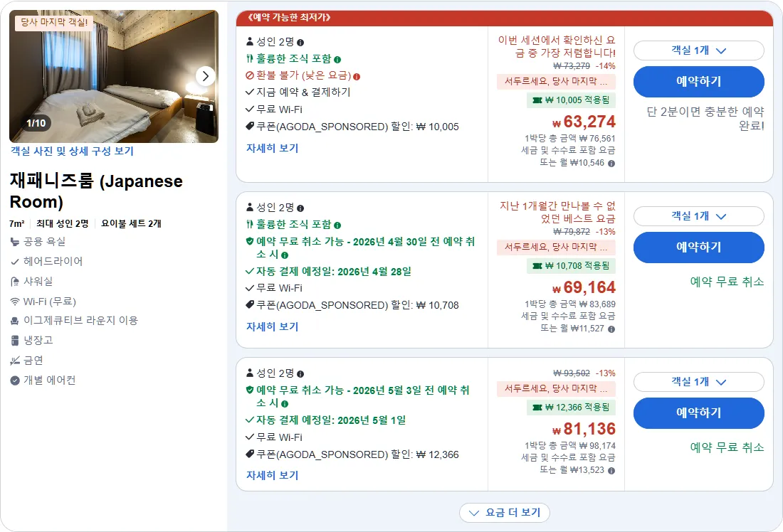Open 객실 1개 dropdown for ₩63,274 rate
Viewport: 783px width, 532px height.
point(698,50)
